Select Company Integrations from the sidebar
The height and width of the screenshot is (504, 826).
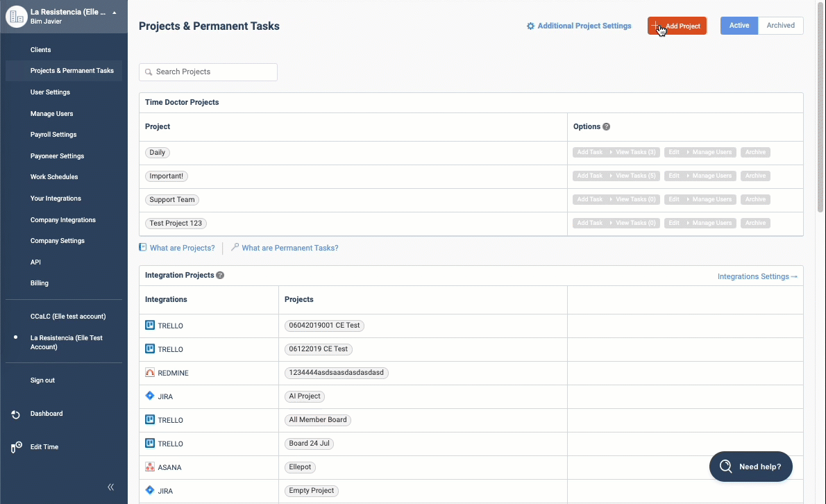coord(64,219)
